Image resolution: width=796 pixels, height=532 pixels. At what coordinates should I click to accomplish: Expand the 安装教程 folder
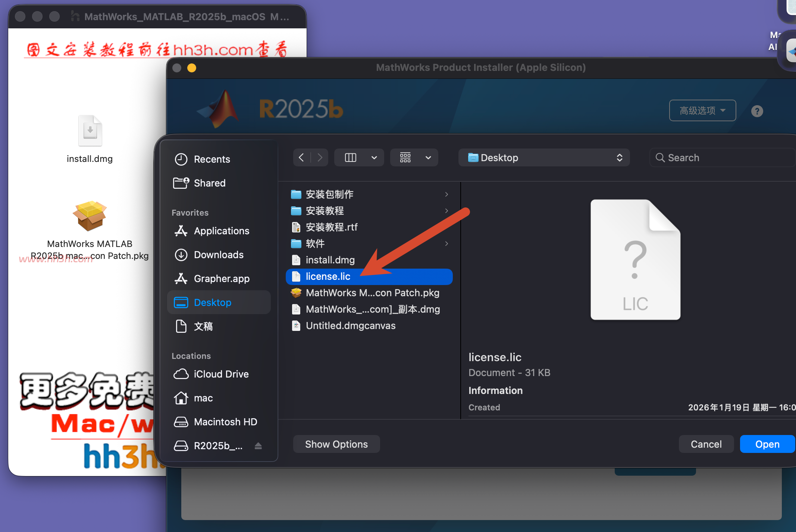coord(446,211)
